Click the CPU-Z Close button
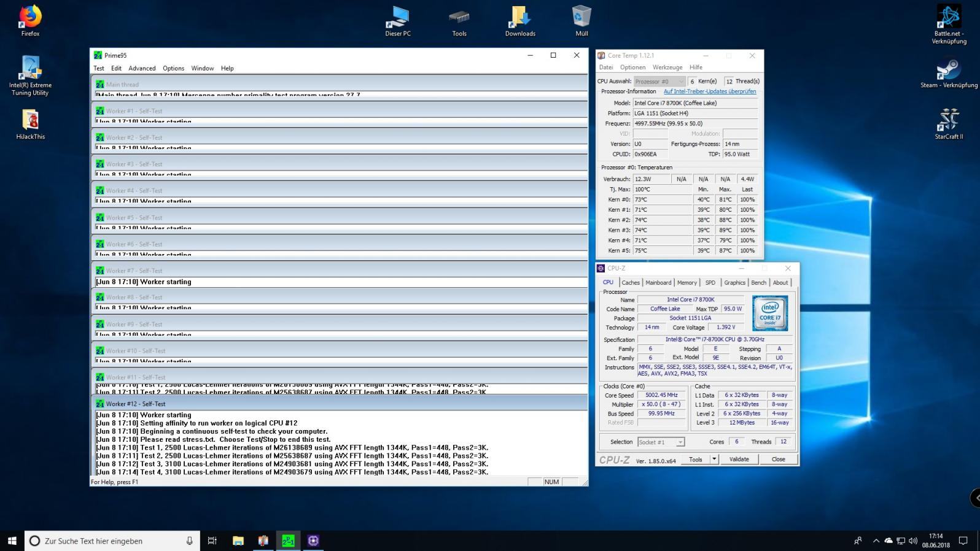 point(778,459)
